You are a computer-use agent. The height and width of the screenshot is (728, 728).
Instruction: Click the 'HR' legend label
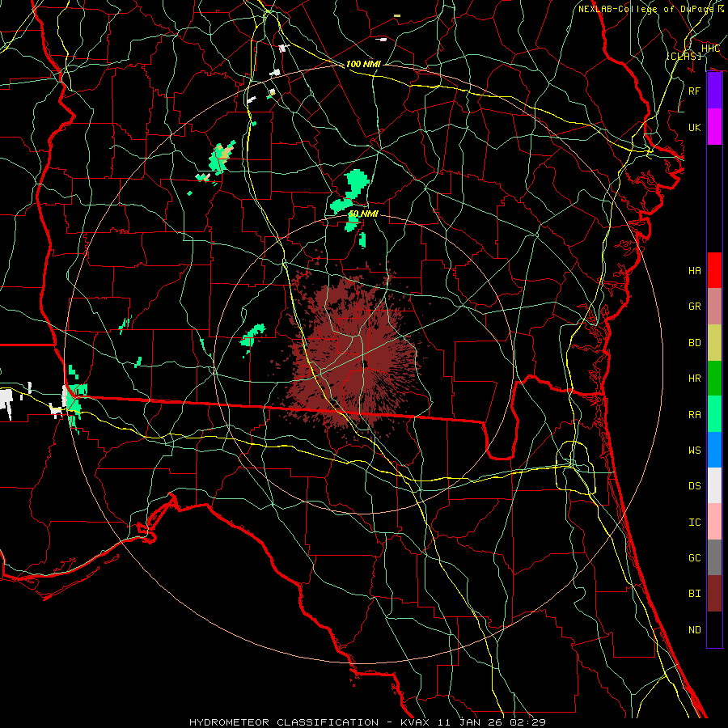694,379
